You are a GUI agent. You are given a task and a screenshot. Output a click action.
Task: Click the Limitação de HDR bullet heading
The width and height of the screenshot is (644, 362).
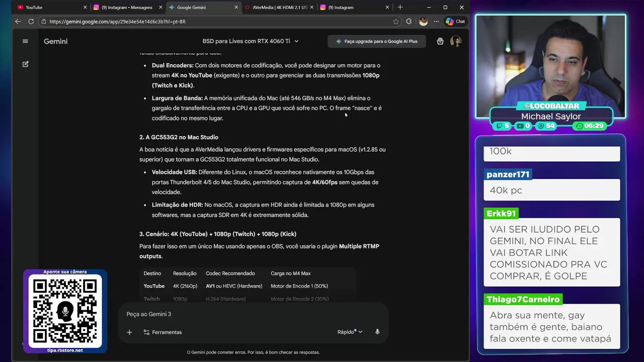pyautogui.click(x=177, y=205)
